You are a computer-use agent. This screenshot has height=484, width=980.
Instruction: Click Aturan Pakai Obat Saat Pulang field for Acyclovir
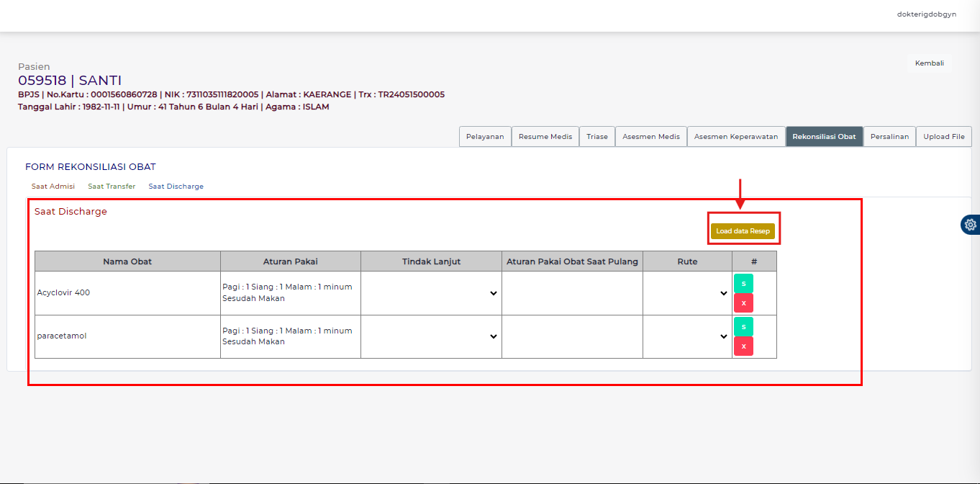point(572,293)
